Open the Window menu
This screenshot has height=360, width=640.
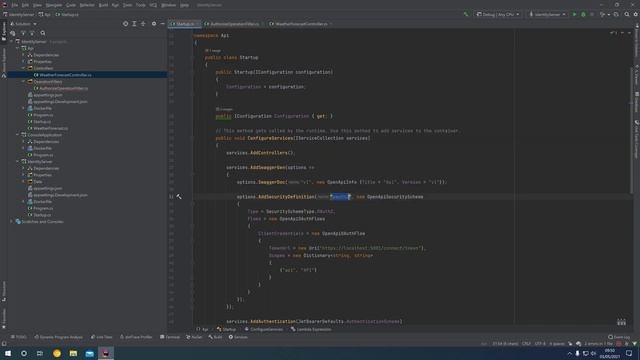169,5
